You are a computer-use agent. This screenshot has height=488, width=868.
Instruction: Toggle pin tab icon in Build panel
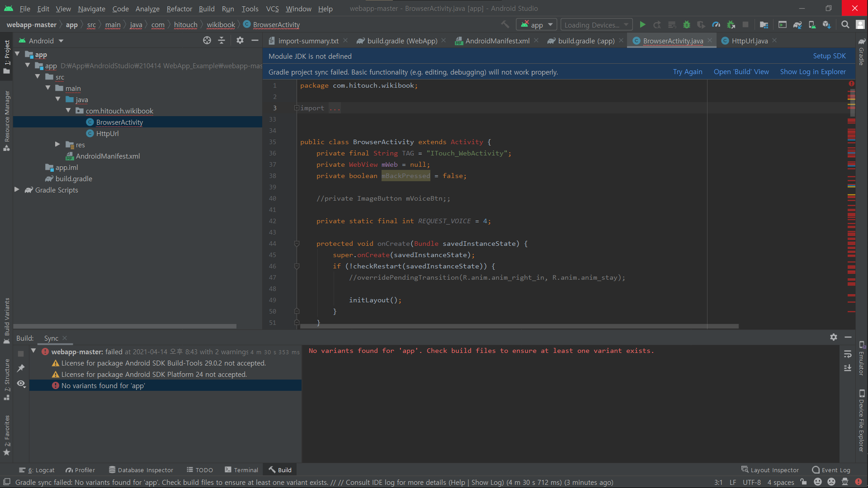click(21, 368)
